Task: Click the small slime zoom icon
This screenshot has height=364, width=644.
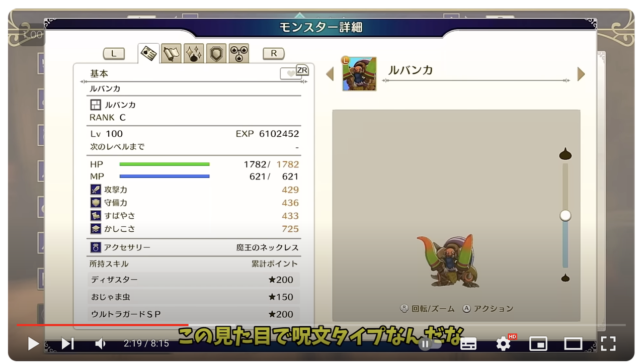Action: [566, 278]
